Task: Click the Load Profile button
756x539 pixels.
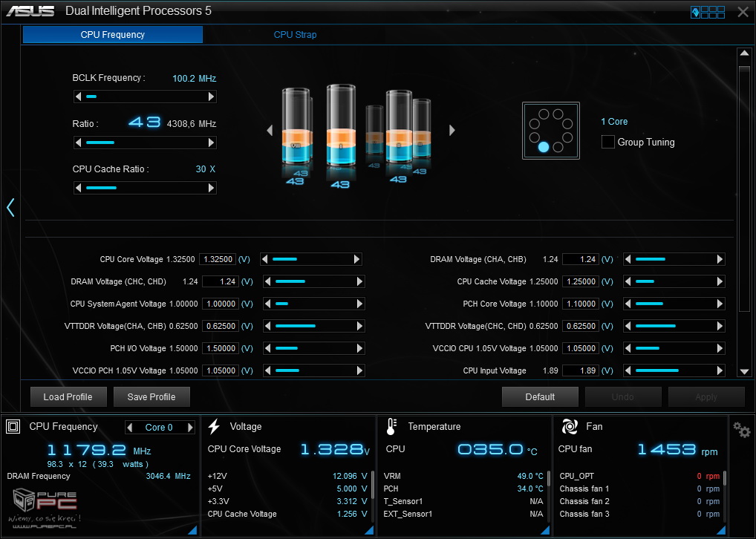Action: [68, 396]
